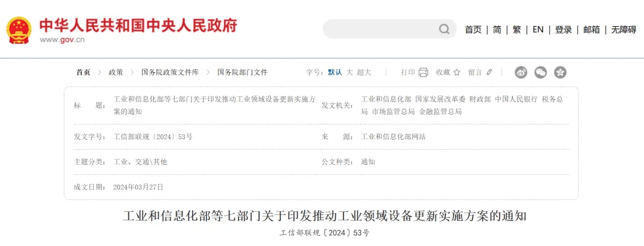Click document number 工信部联规〔2024〕53号 in table
Image resolution: width=644 pixels, height=246 pixels.
[153, 137]
